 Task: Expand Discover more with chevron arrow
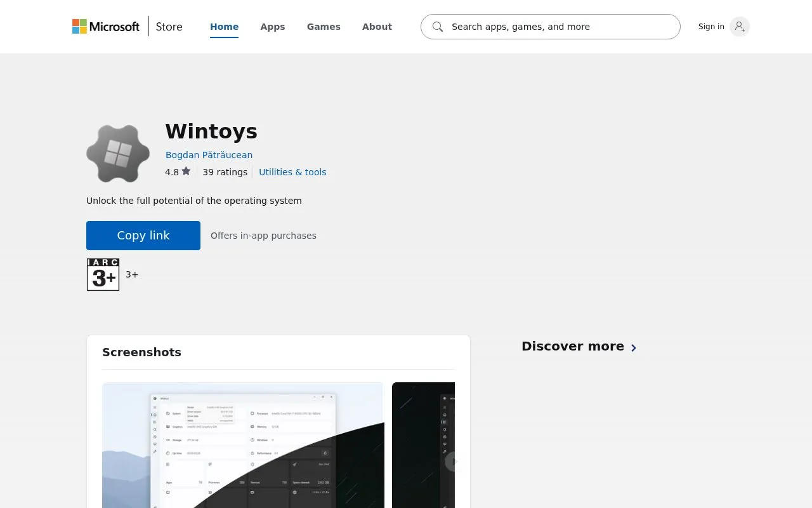[633, 347]
